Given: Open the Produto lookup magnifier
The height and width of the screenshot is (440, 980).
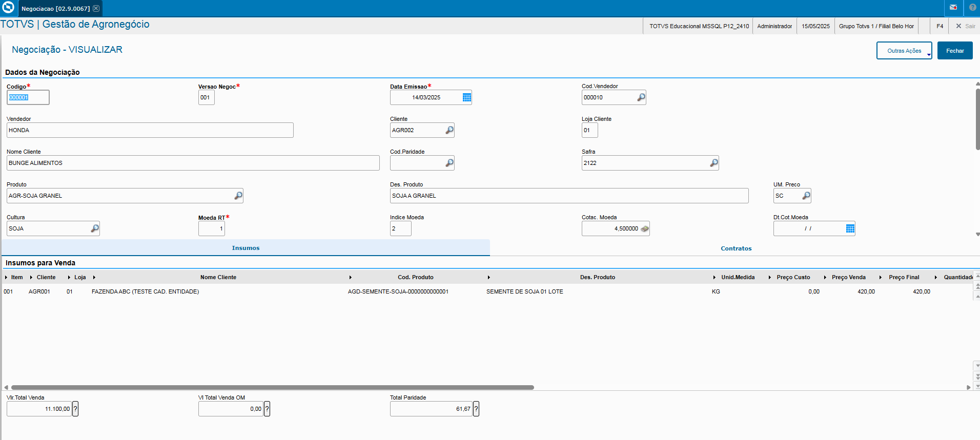Looking at the screenshot, I should tap(238, 196).
